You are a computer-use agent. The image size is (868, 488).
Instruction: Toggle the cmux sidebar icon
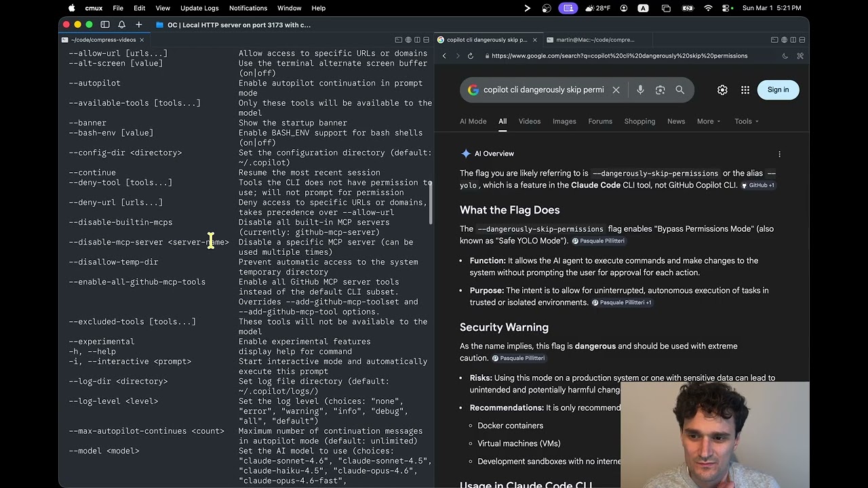click(105, 24)
